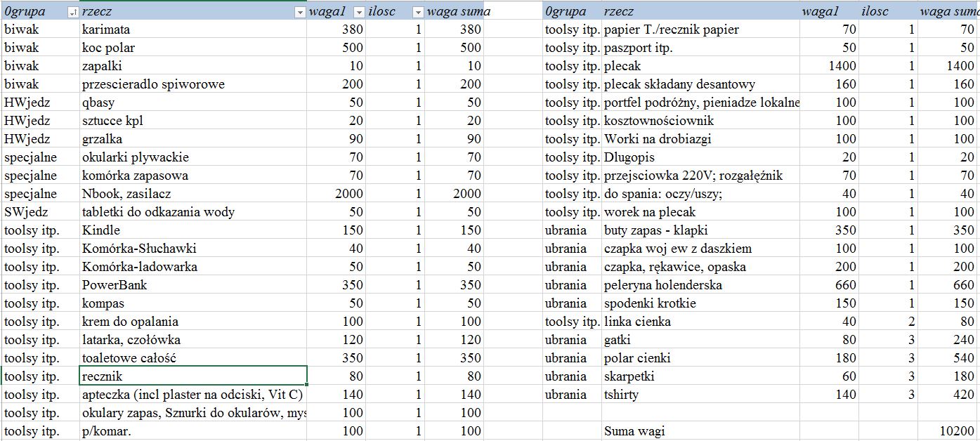This screenshot has width=980, height=441.
Task: Click ilosc value '2' in linka cienka row
Action: [889, 322]
